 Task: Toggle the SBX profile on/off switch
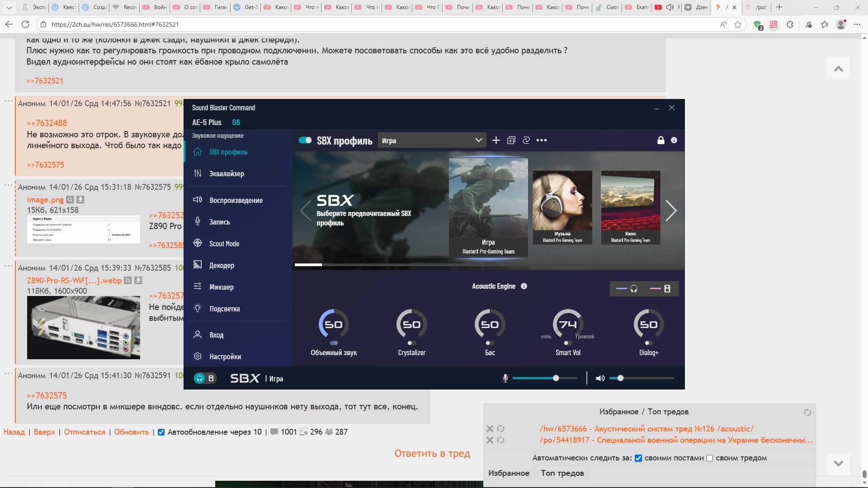(x=305, y=141)
